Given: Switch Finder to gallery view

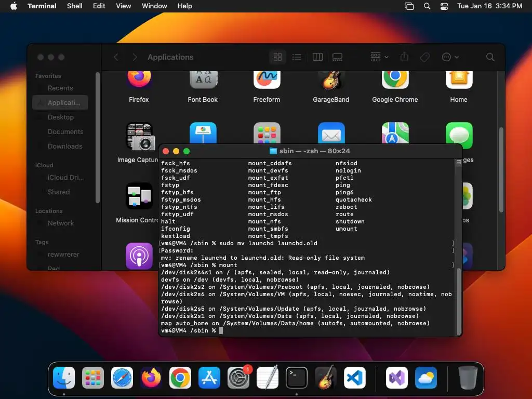Looking at the screenshot, I should coord(337,57).
